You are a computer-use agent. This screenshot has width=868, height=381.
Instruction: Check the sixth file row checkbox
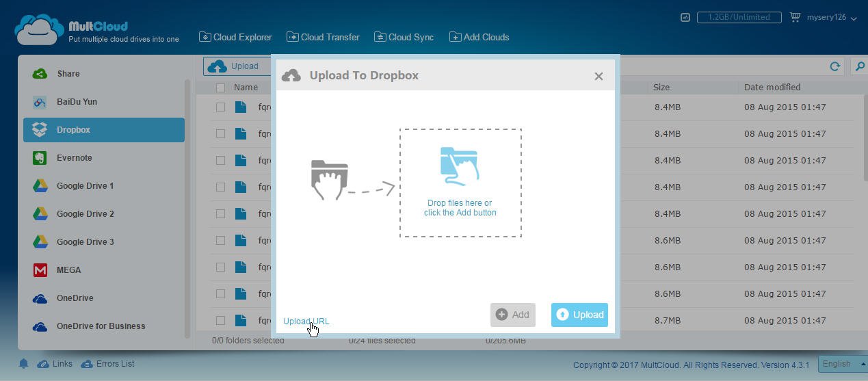[220, 241]
